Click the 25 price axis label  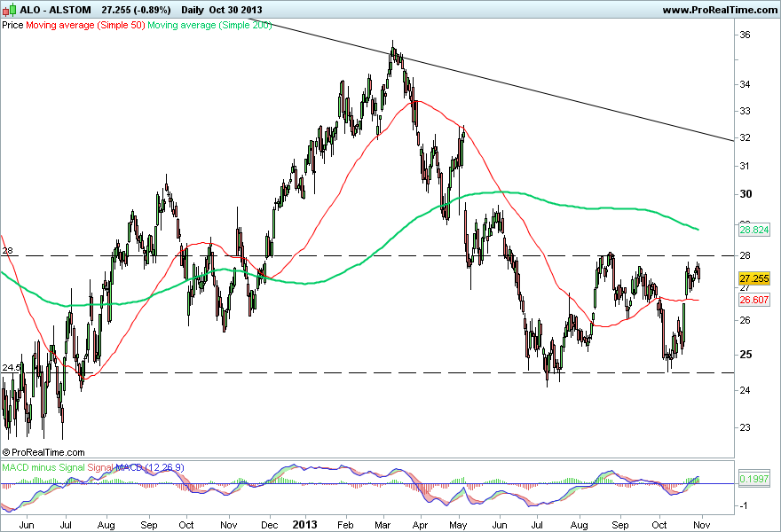click(x=745, y=355)
